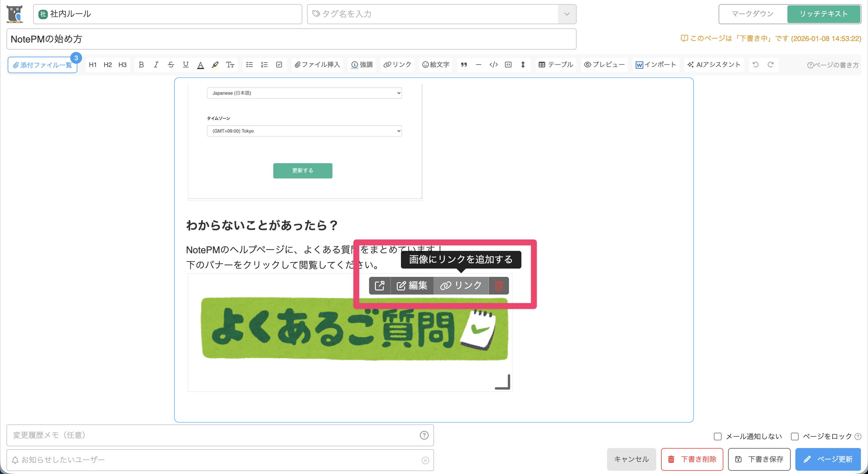
Task: Apply strikethrough text formatting
Action: click(171, 65)
